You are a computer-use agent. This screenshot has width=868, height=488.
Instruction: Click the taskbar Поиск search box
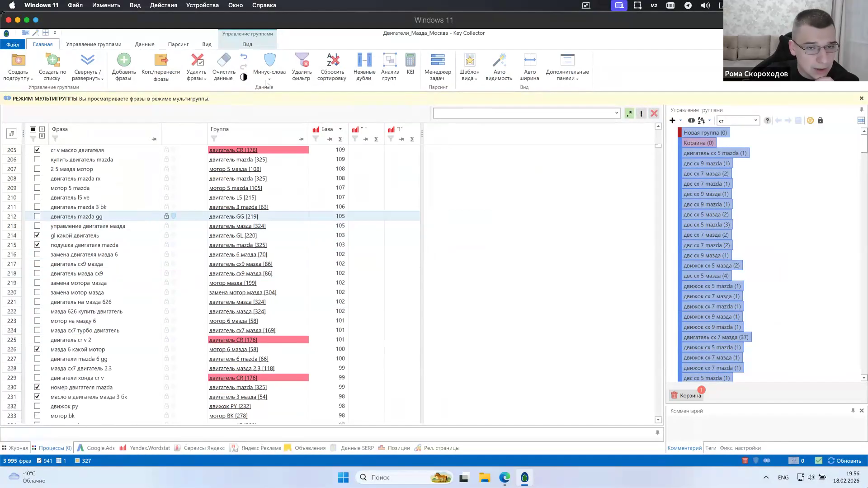click(405, 478)
